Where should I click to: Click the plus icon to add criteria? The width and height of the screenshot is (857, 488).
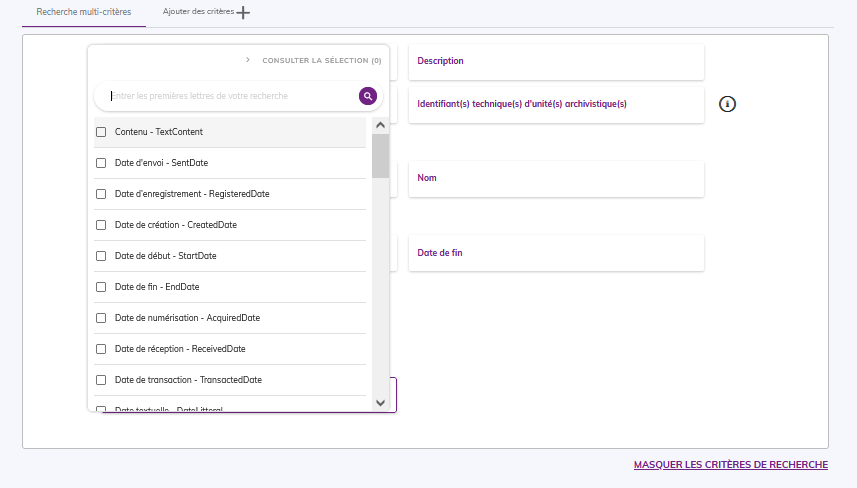point(244,12)
